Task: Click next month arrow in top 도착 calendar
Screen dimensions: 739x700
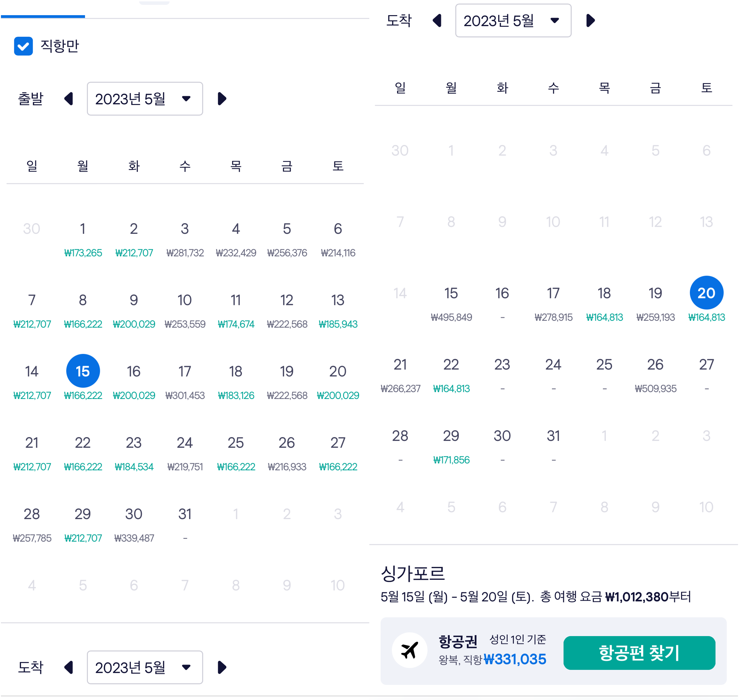Action: pos(590,21)
